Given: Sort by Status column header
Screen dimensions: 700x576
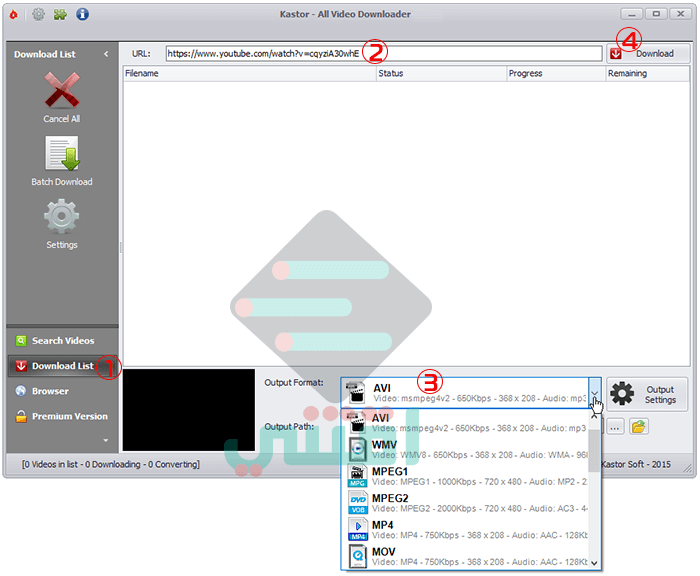Looking at the screenshot, I should [441, 73].
